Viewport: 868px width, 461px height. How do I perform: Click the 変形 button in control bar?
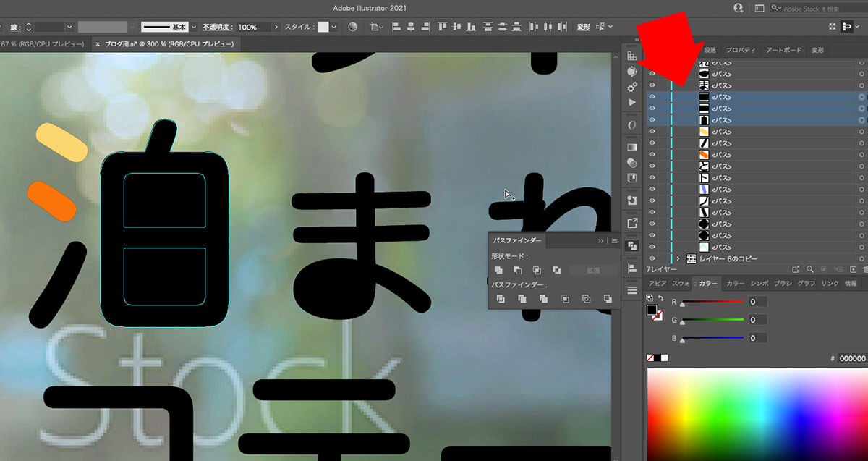[584, 27]
